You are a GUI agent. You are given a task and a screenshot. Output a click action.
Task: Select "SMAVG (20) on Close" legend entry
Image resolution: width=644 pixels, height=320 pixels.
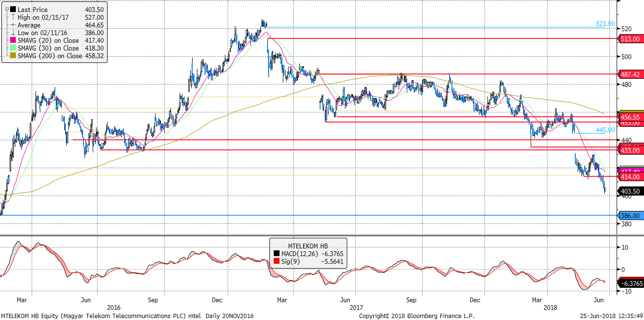tap(48, 40)
